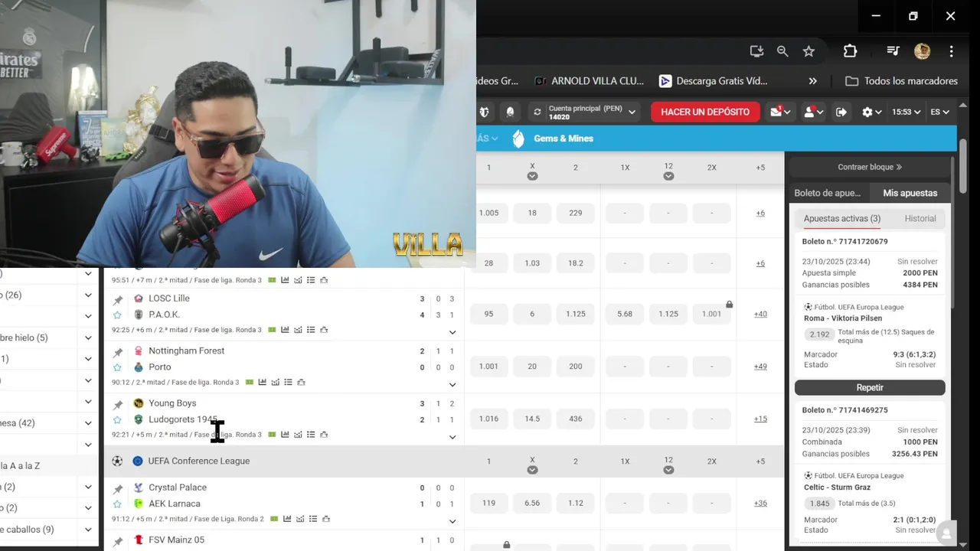Bookmark this page with the star icon
This screenshot has height=551, width=980.
click(808, 51)
